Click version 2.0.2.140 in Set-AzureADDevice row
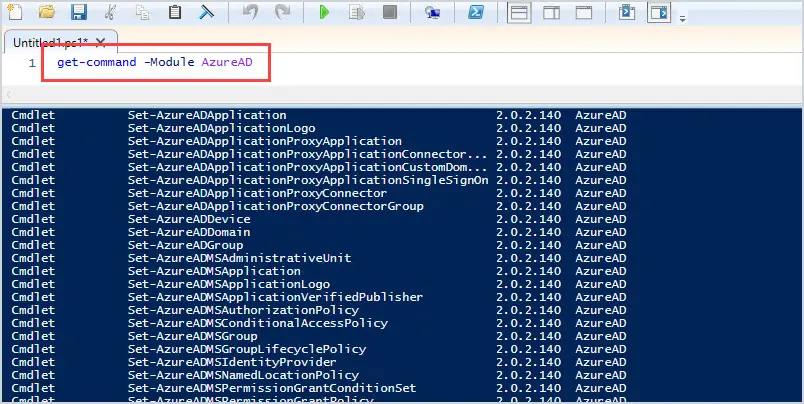 [x=528, y=219]
